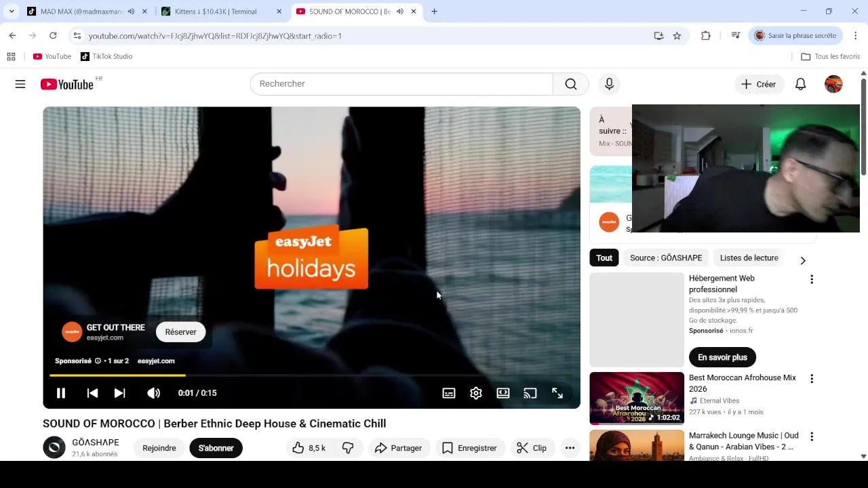
Task: Subscribe with the S'abonner button
Action: click(216, 448)
